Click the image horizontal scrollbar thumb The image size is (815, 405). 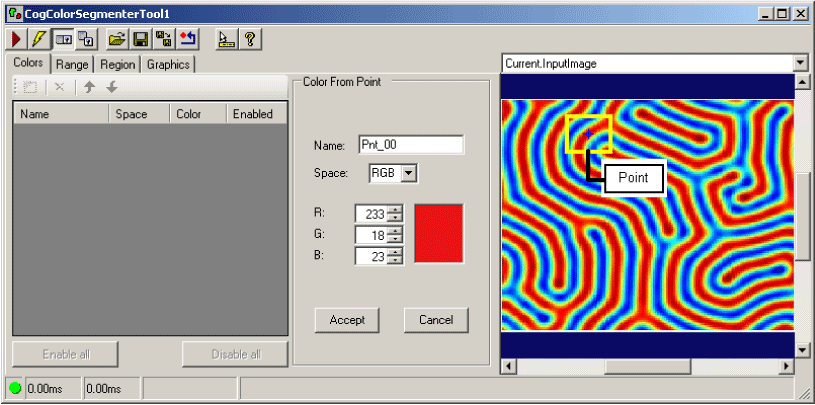tap(647, 366)
